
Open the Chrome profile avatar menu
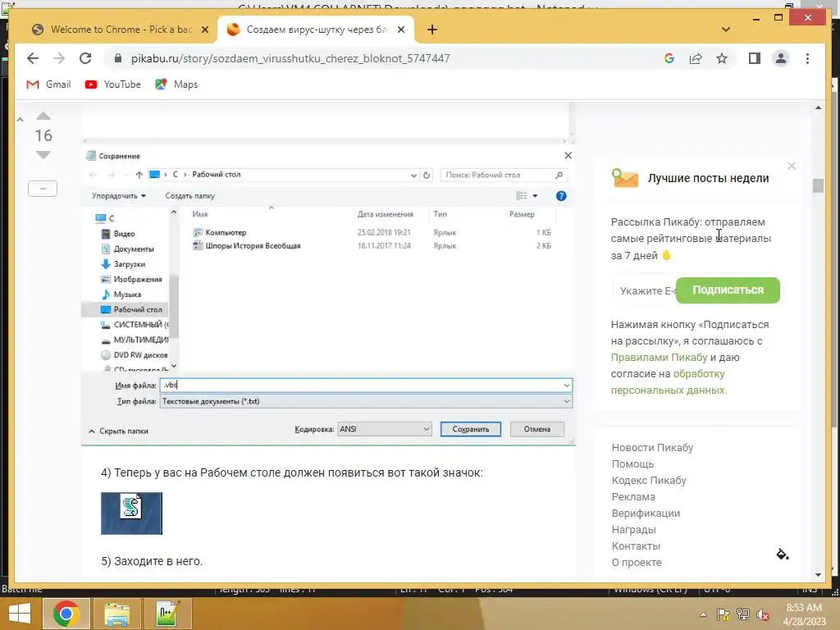(781, 58)
